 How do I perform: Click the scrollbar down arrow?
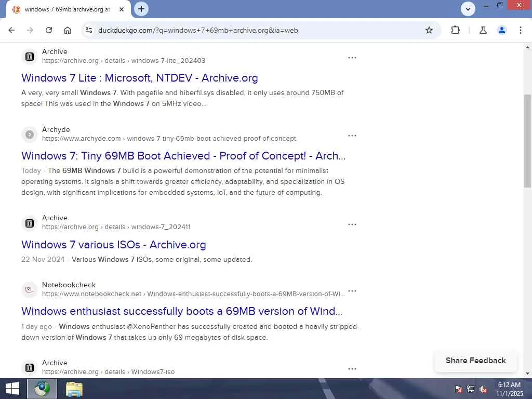tap(527, 374)
